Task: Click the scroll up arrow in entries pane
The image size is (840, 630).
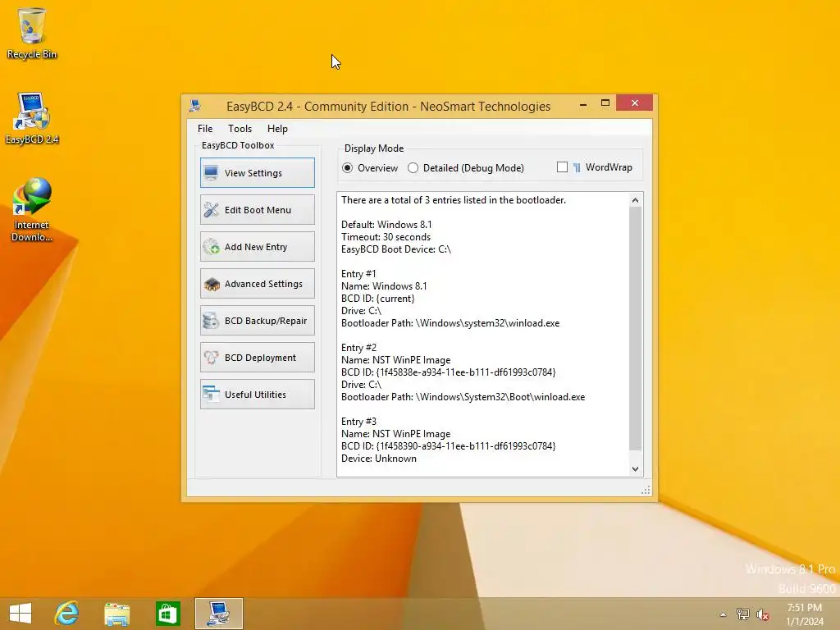Action: click(636, 200)
